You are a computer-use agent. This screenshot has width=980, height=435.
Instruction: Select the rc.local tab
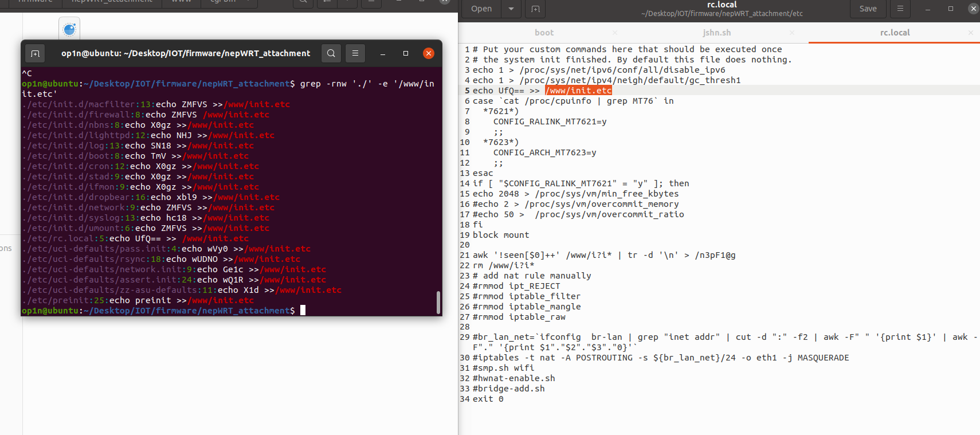click(895, 33)
